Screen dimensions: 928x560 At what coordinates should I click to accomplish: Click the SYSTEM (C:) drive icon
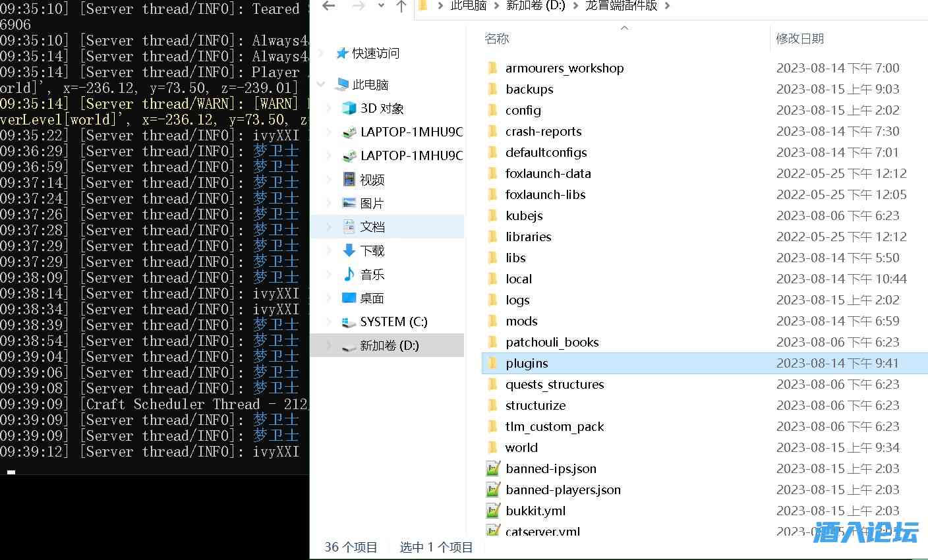(349, 322)
